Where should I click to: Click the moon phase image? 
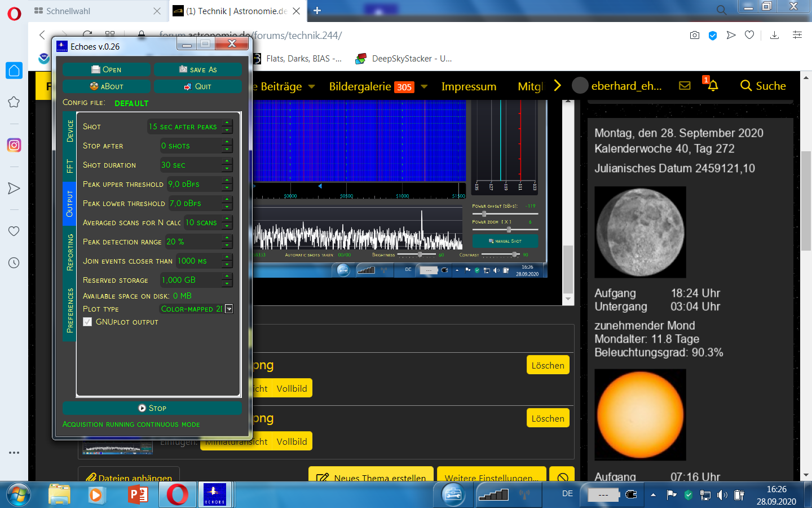coord(641,232)
